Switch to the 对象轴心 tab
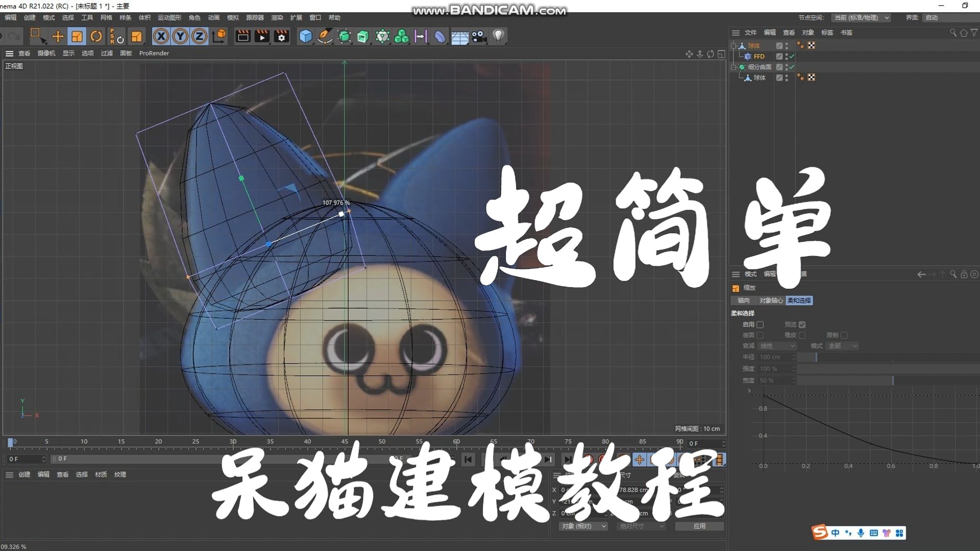980x551 pixels. [x=771, y=300]
